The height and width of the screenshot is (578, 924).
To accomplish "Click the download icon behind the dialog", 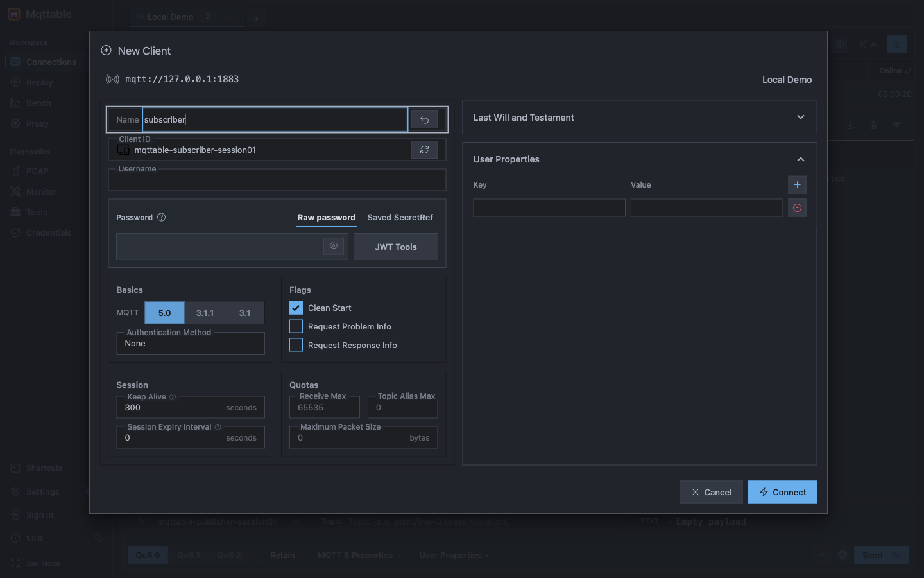I will (850, 125).
